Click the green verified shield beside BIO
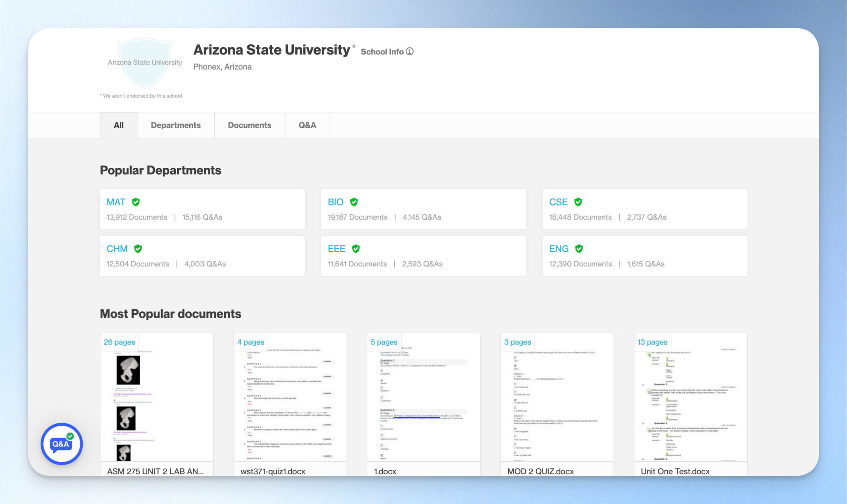The image size is (847, 504). click(354, 202)
